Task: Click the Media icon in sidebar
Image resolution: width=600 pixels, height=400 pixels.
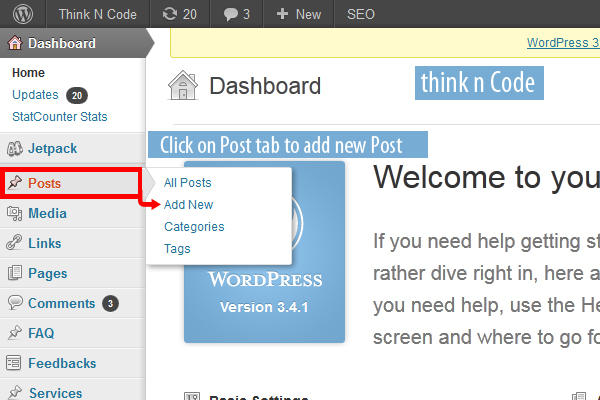Action: click(x=15, y=213)
